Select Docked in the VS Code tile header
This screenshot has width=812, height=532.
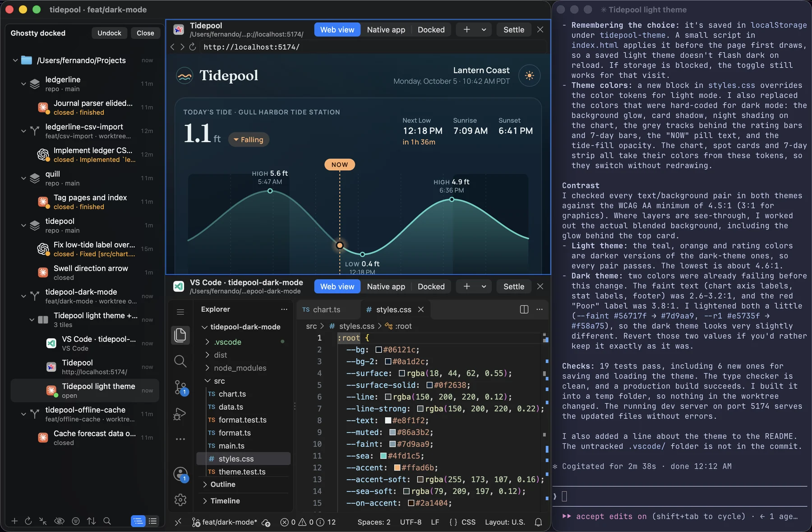431,287
